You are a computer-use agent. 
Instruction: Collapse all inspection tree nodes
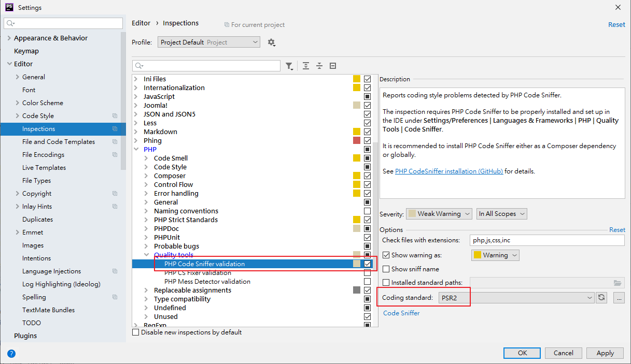tap(319, 66)
